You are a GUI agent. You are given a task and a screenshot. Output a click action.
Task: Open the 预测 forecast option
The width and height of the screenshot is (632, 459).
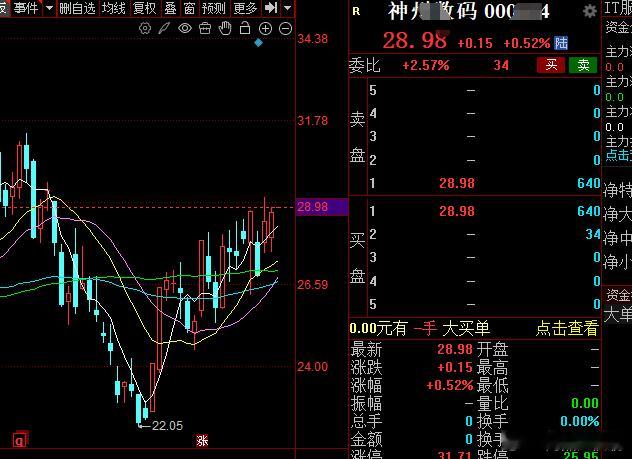click(x=214, y=8)
